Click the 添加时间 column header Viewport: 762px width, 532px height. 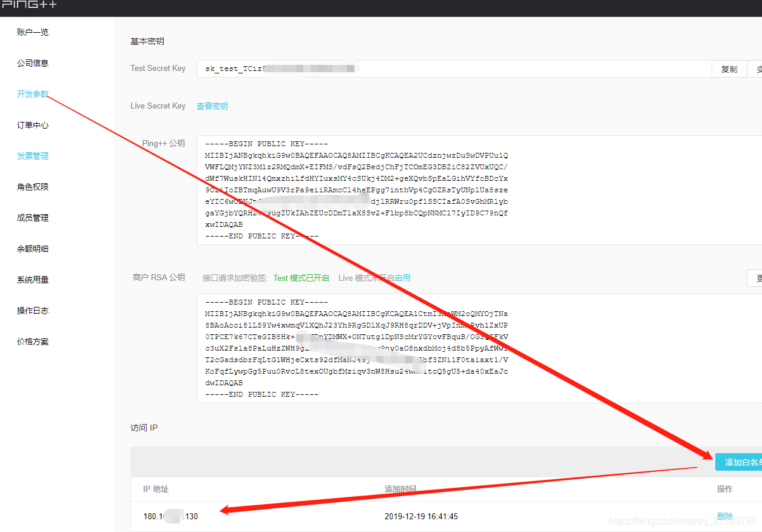pyautogui.click(x=400, y=489)
